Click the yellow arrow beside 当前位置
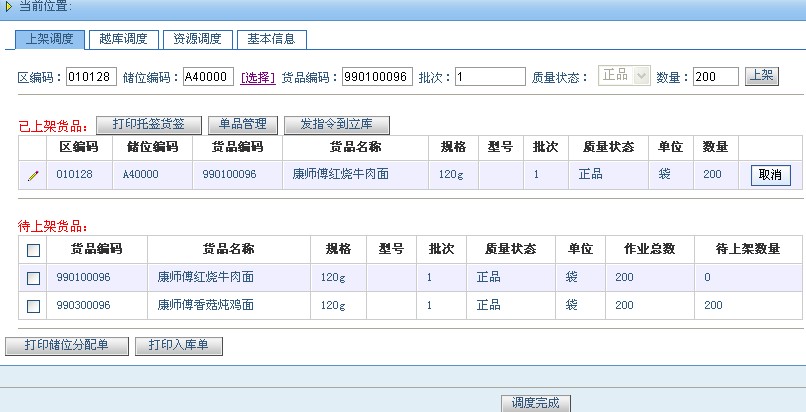 pyautogui.click(x=8, y=7)
